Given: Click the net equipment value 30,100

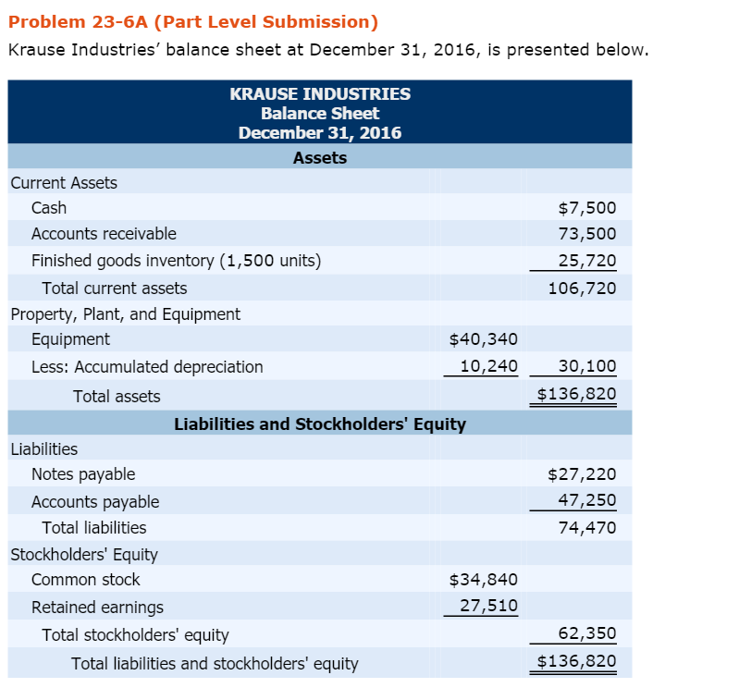Looking at the screenshot, I should (x=587, y=366).
